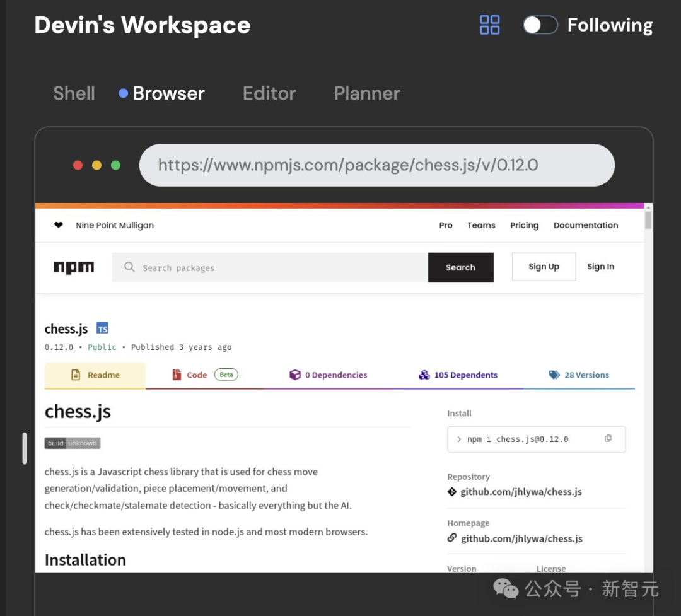681x616 pixels.
Task: Open the Sign Up page
Action: click(544, 266)
